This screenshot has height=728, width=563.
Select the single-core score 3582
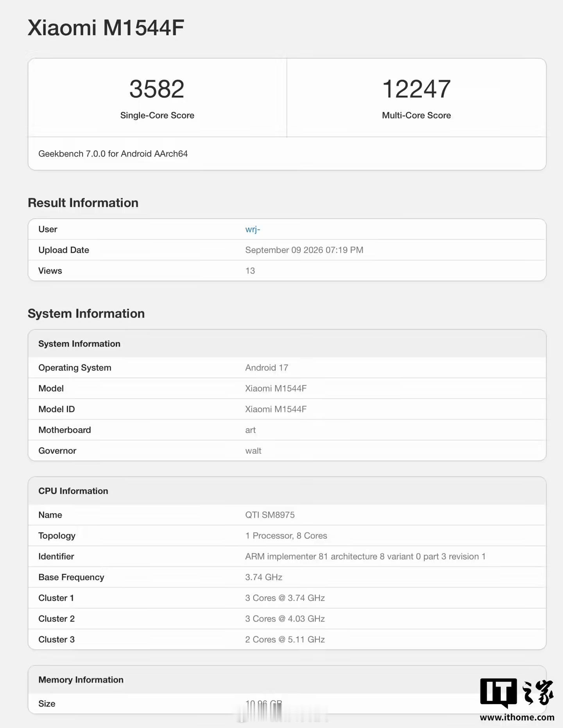point(157,89)
